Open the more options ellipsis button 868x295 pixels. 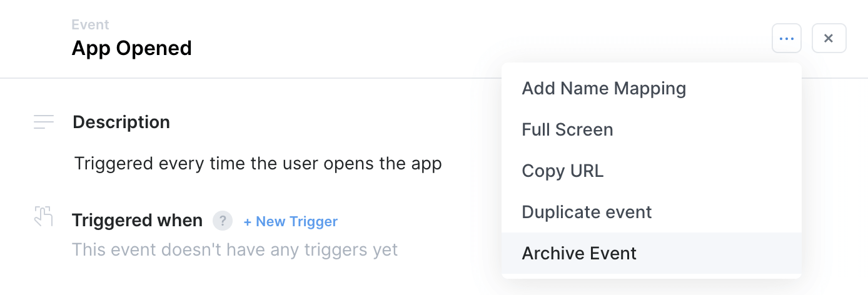787,38
